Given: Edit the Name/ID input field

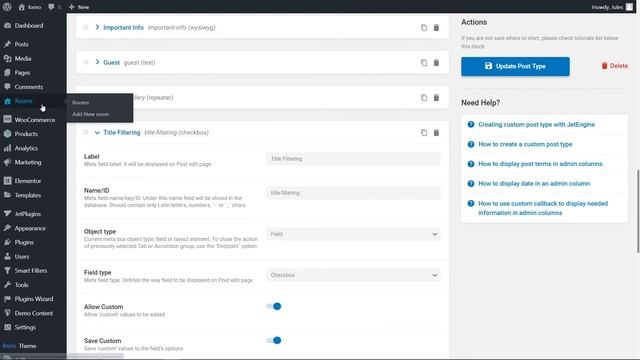Looking at the screenshot, I should pyautogui.click(x=353, y=193).
